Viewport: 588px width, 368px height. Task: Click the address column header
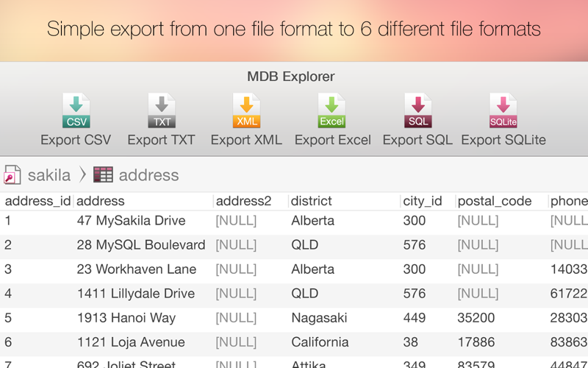tap(101, 201)
